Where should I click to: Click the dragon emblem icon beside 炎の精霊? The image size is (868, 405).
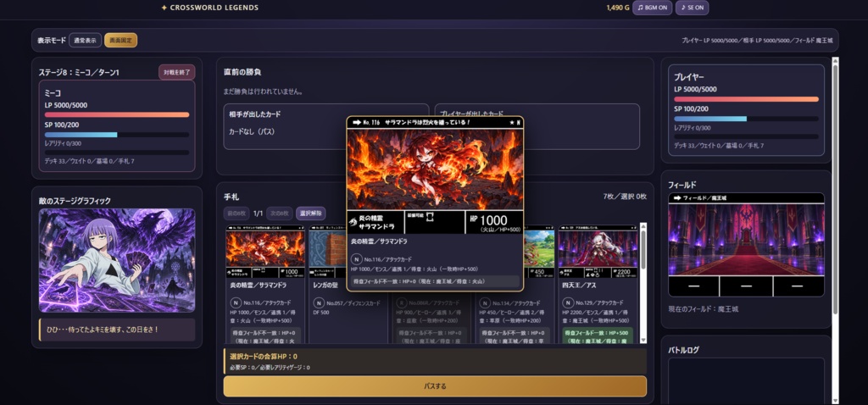(353, 223)
